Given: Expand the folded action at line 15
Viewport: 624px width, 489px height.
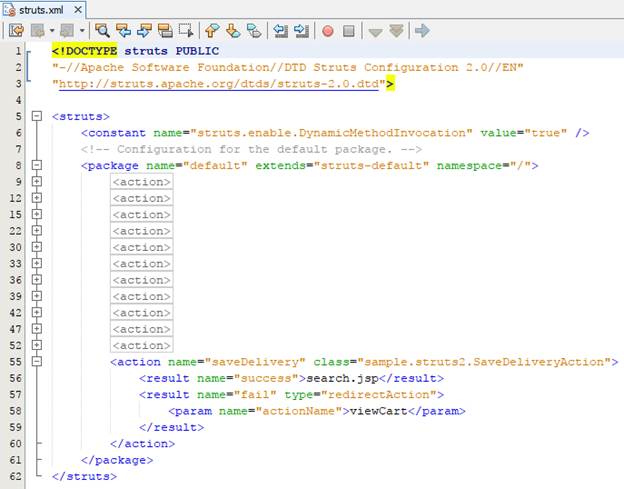Looking at the screenshot, I should pyautogui.click(x=37, y=214).
